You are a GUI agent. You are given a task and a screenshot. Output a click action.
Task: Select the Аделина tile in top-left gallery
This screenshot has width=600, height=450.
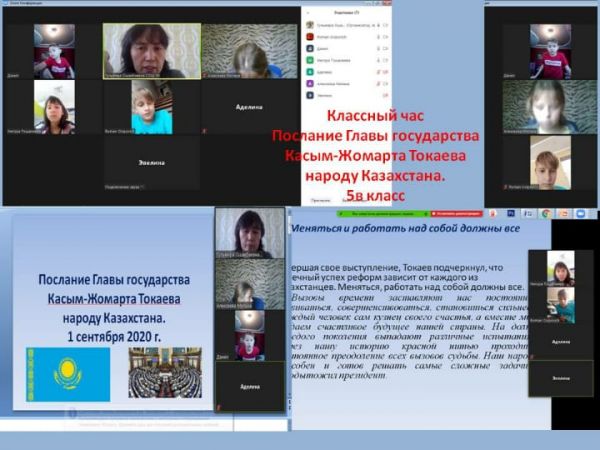coord(247,107)
